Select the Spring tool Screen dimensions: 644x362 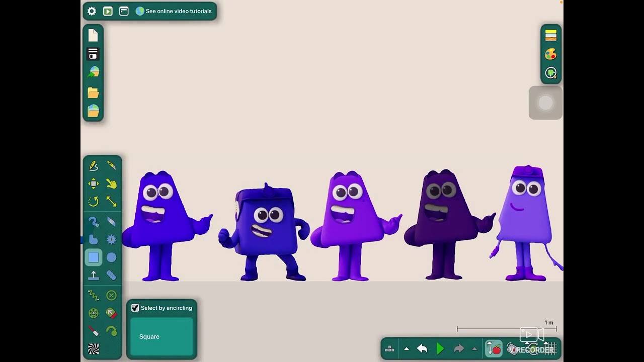(x=94, y=295)
